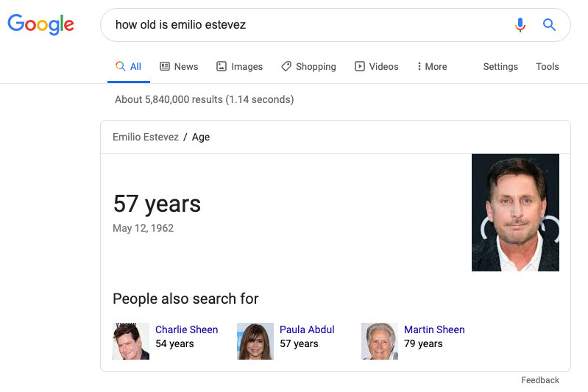
Task: Open the Videos tab
Action: [x=377, y=67]
